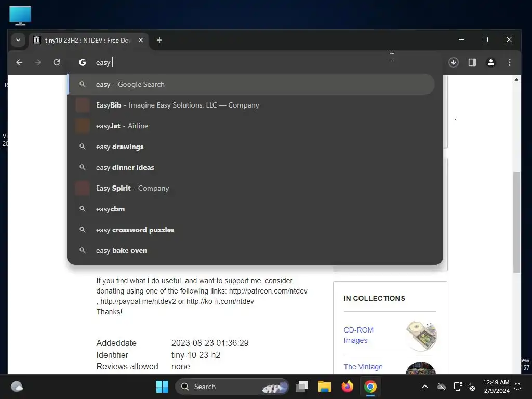The height and width of the screenshot is (399, 532).
Task: Select 'easy crossword puzzles' suggestion
Action: coord(251,230)
